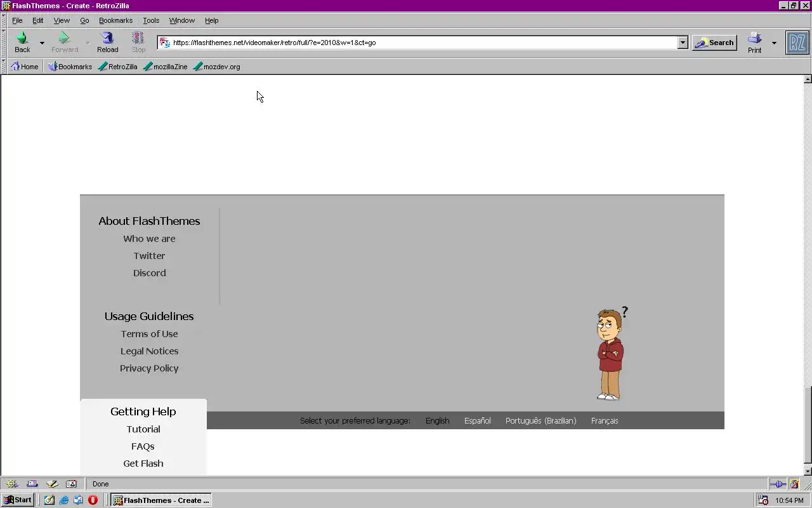This screenshot has height=508, width=812.
Task: Open the Forward button history dropdown arrow
Action: point(88,43)
